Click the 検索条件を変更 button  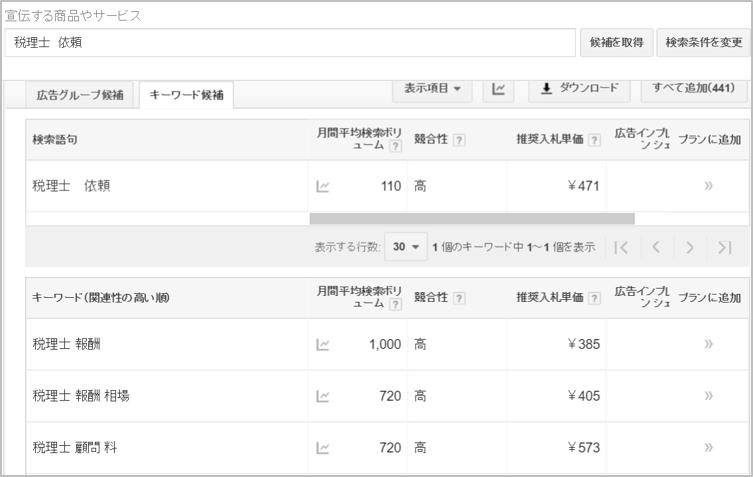(x=703, y=43)
